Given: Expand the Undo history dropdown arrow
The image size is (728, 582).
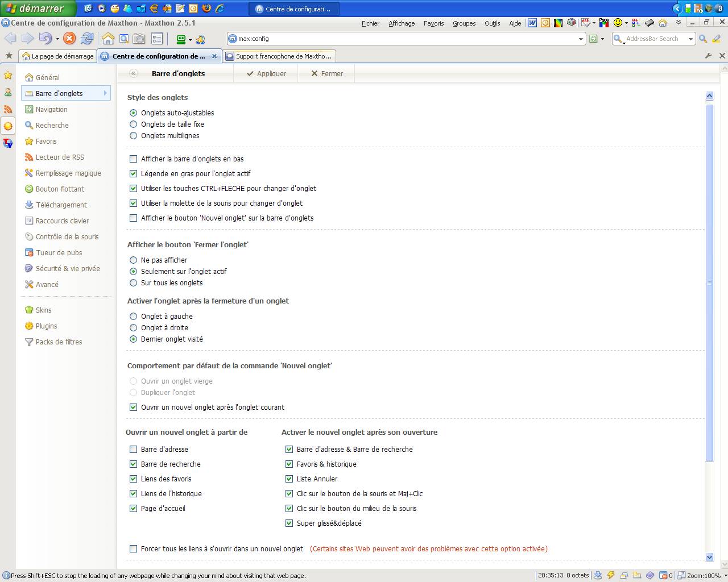Looking at the screenshot, I should [x=57, y=39].
